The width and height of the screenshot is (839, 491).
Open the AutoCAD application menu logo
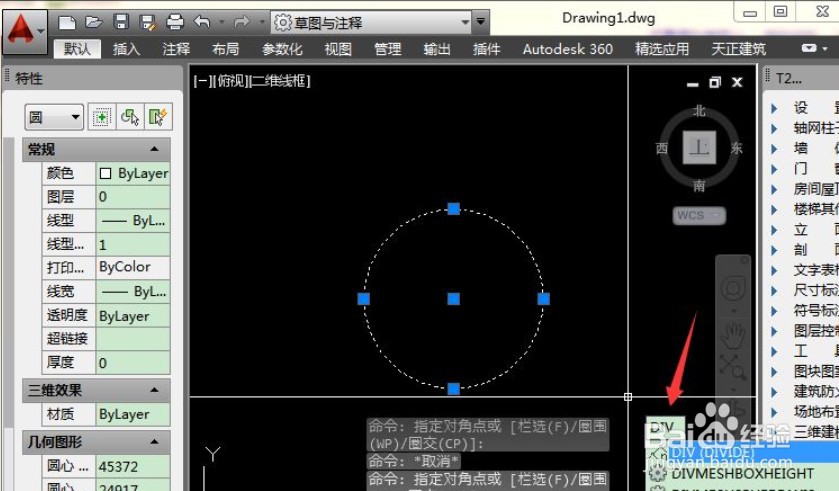tap(24, 31)
